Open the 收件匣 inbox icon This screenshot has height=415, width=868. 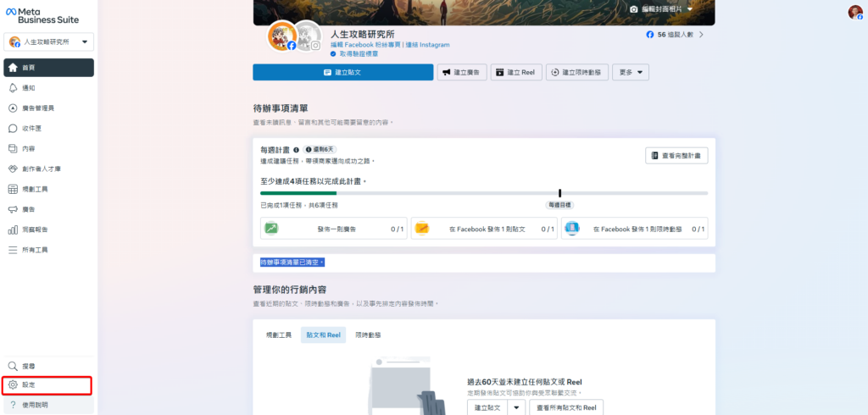click(13, 129)
